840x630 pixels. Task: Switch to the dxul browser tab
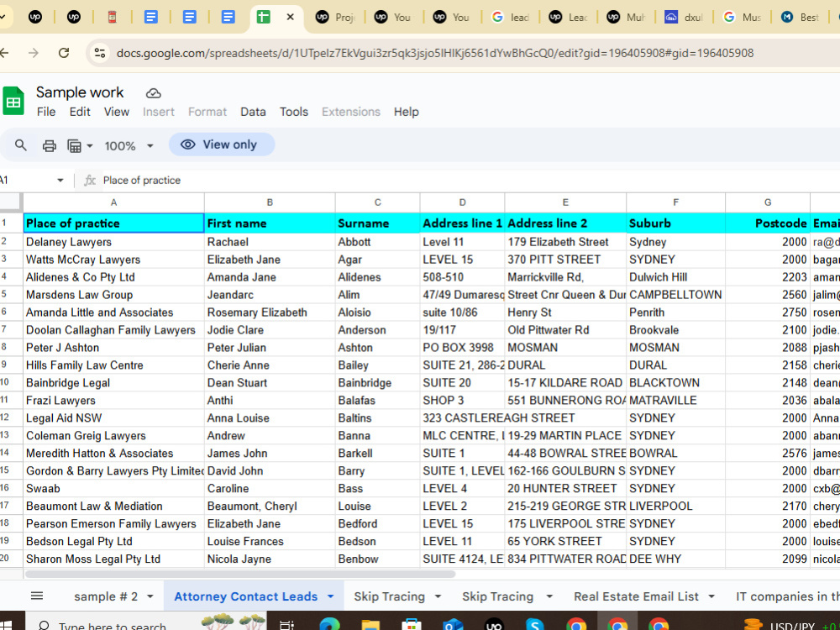(684, 17)
